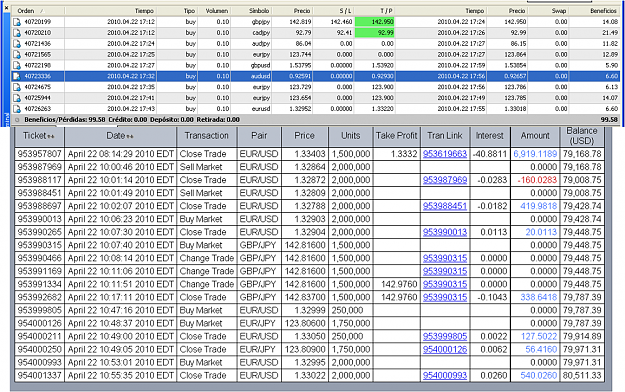Click the red amount -160.0283

(537, 180)
